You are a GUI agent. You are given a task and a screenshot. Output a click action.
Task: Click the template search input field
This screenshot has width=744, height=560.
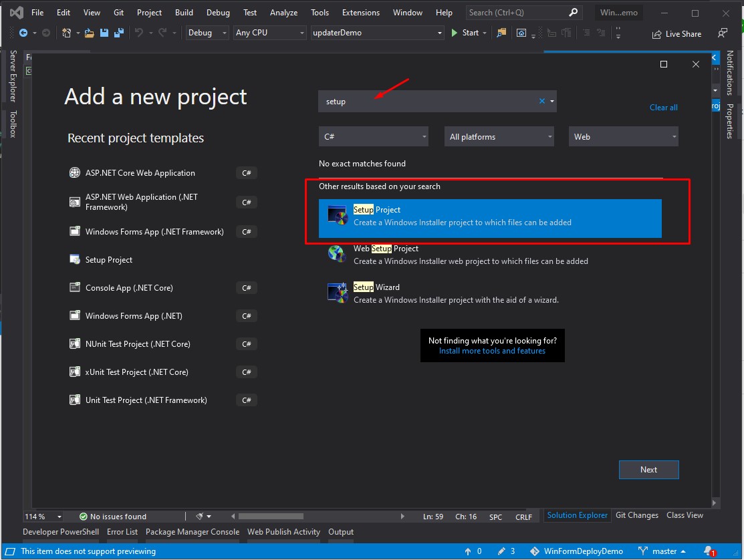click(428, 102)
